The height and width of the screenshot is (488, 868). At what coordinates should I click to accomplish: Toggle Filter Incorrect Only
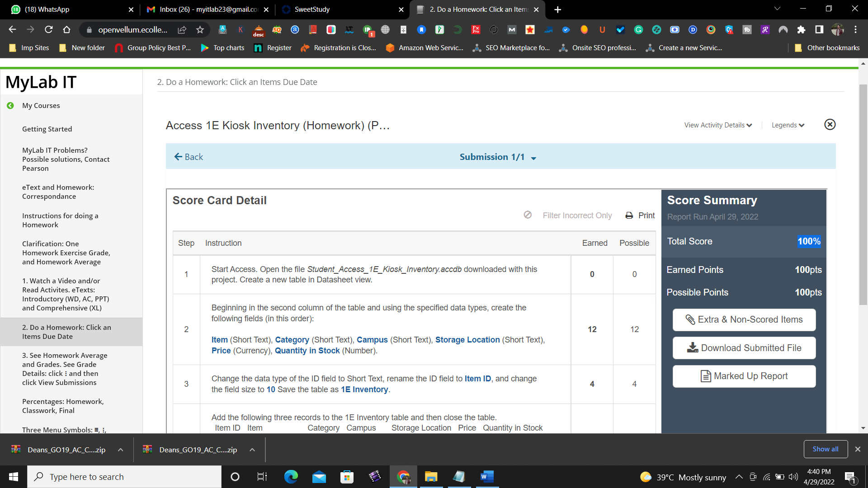click(568, 216)
